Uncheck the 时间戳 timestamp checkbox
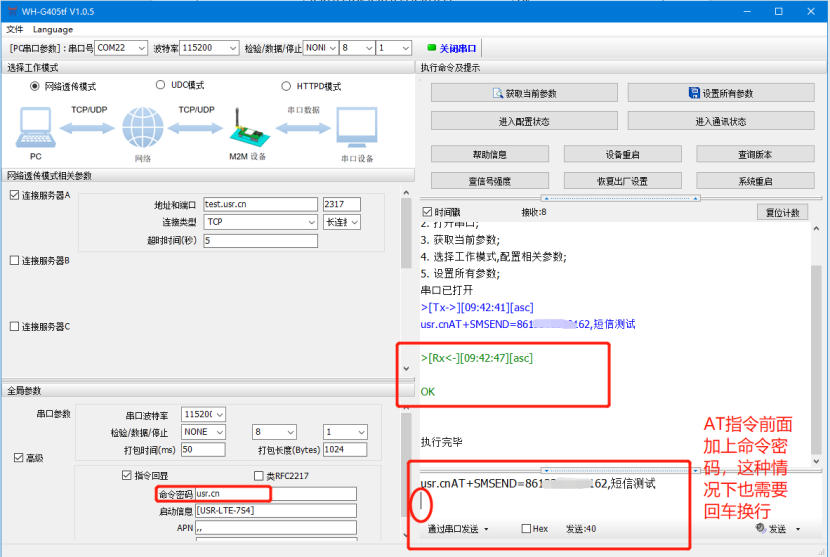830x557 pixels. [x=428, y=212]
